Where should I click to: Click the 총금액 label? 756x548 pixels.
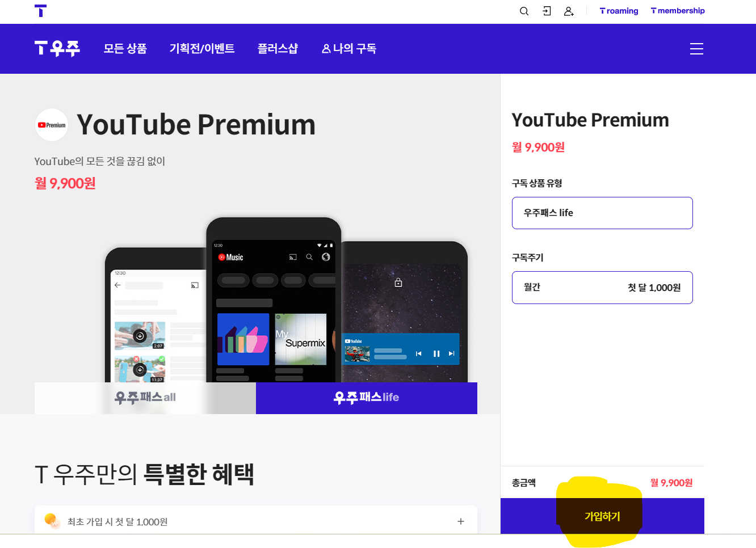(x=524, y=483)
